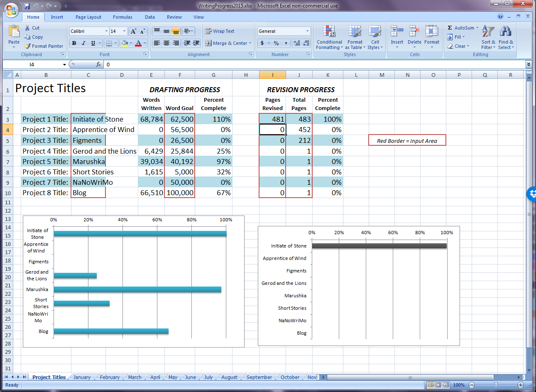The height and width of the screenshot is (392, 536).
Task: Click the zoom slider in status bar
Action: (x=496, y=385)
